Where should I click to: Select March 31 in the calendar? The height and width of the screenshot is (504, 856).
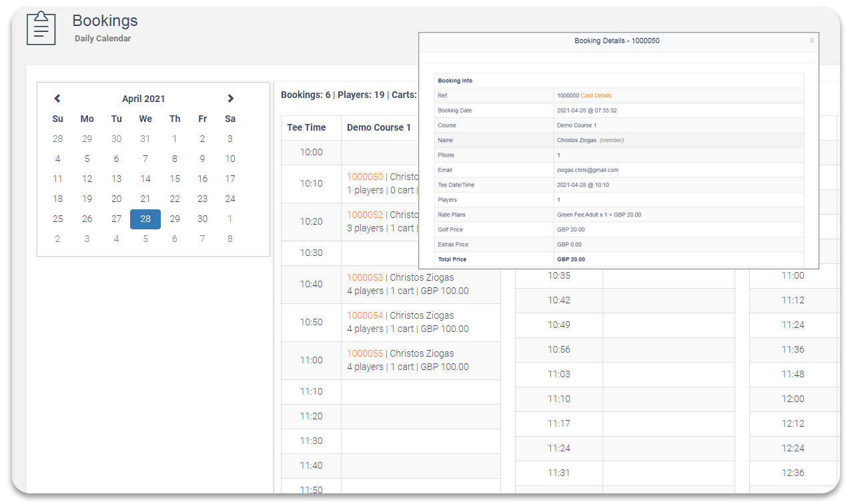(145, 139)
